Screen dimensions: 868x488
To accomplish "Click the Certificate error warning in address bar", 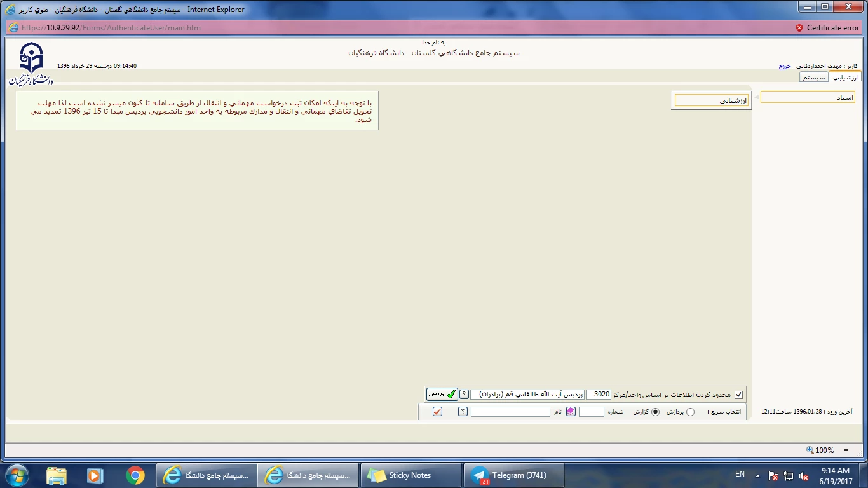I will (x=827, y=28).
